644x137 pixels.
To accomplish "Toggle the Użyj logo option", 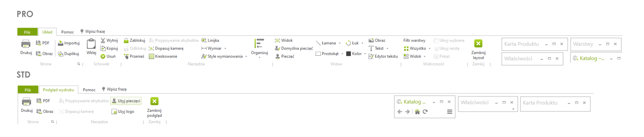I will tap(123, 112).
